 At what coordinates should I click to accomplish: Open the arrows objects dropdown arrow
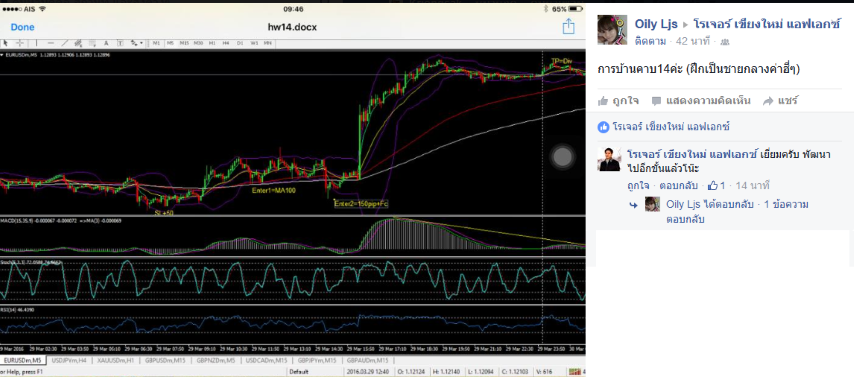pyautogui.click(x=142, y=43)
